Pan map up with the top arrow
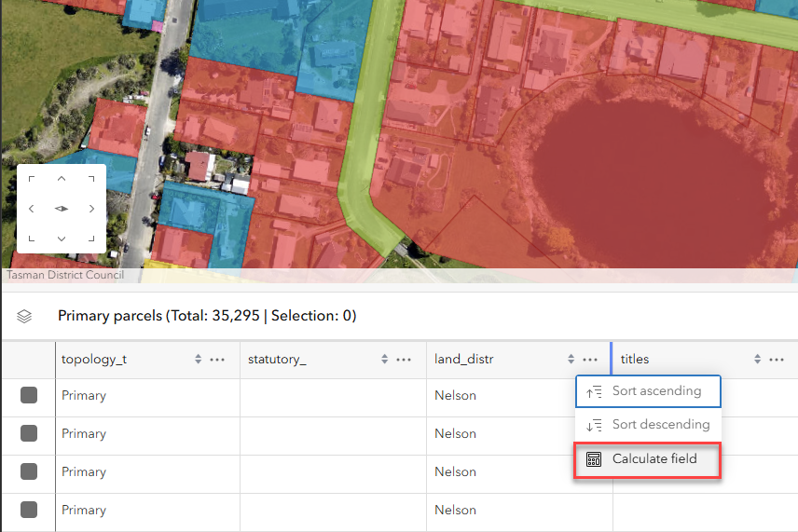 point(62,179)
